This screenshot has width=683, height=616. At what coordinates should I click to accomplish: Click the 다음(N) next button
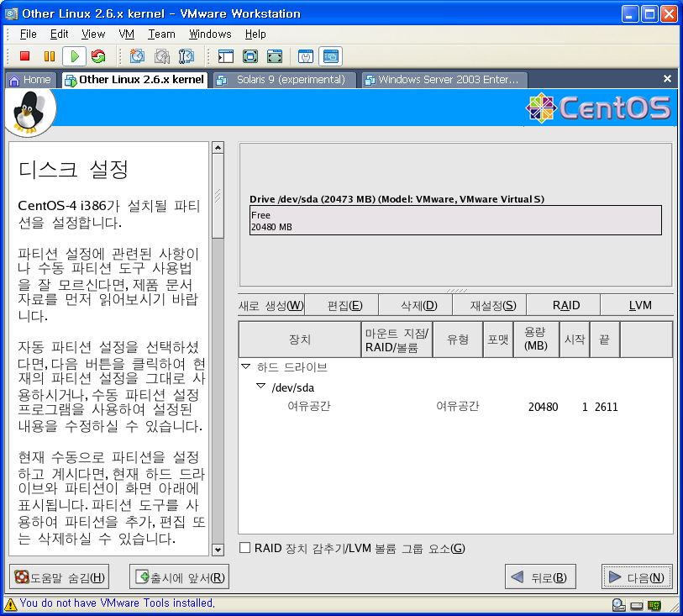click(x=637, y=577)
